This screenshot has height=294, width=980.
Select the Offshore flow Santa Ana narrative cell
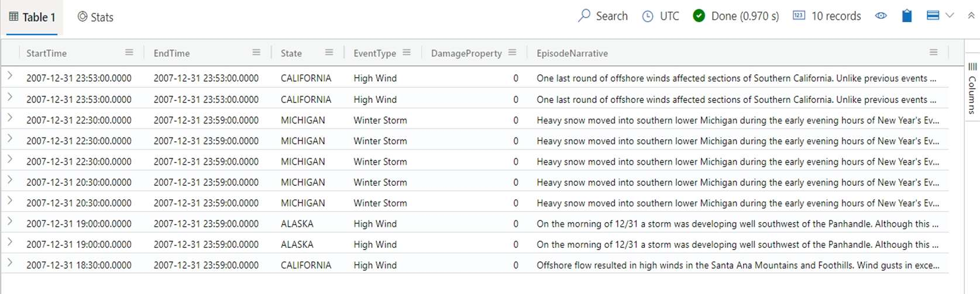737,265
